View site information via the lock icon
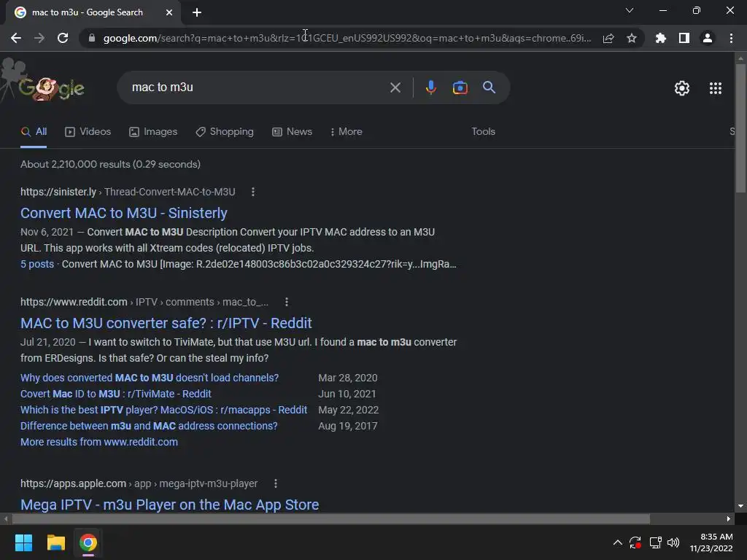This screenshot has height=560, width=747. 91,38
